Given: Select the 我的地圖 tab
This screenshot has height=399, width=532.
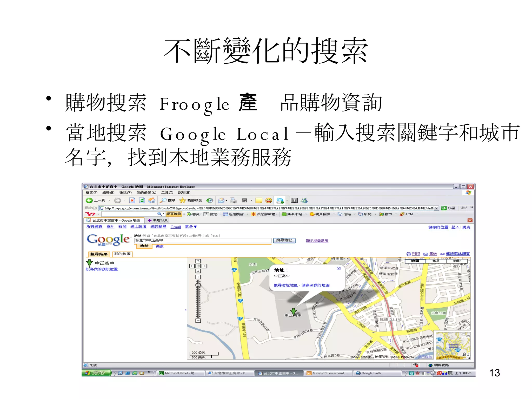Looking at the screenshot, I should coord(122,254).
